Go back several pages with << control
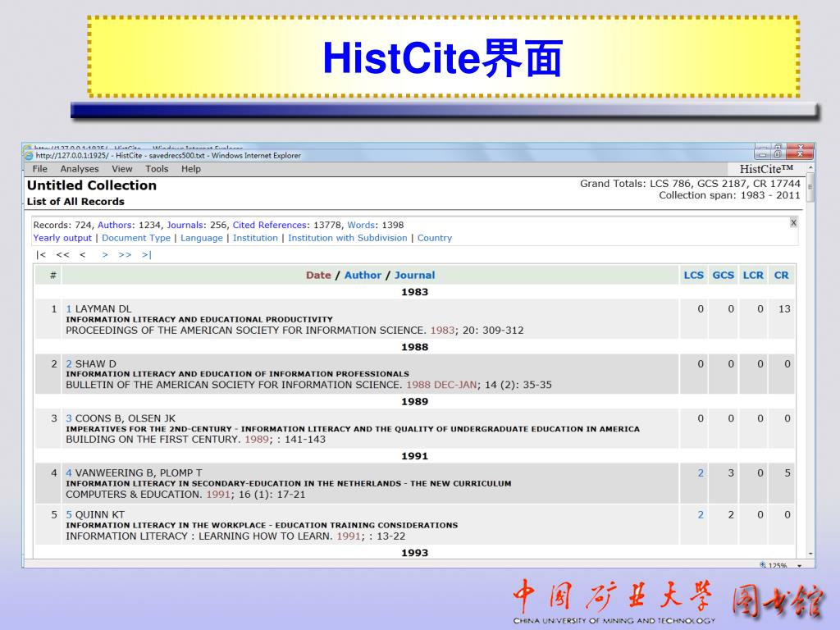Viewport: 840px width, 630px height. (62, 255)
